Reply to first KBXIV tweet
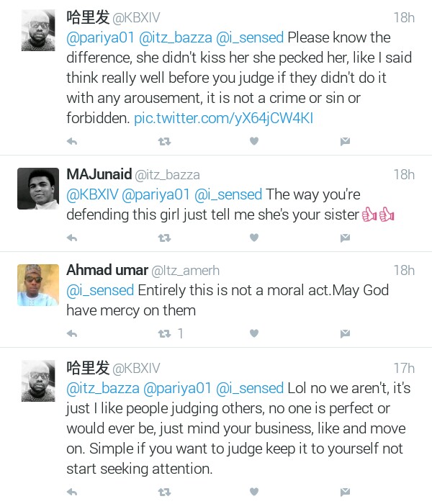This screenshot has height=504, width=432. 72,142
